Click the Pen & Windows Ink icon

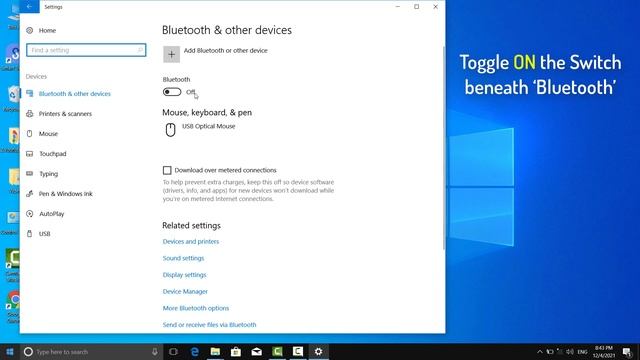pyautogui.click(x=29, y=193)
